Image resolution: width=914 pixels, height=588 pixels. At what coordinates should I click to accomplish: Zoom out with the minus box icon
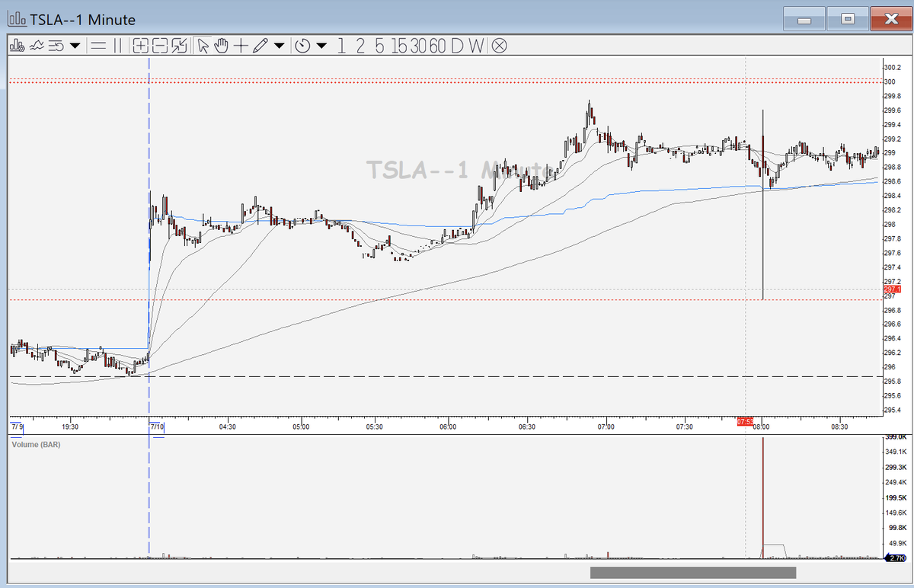tap(160, 46)
